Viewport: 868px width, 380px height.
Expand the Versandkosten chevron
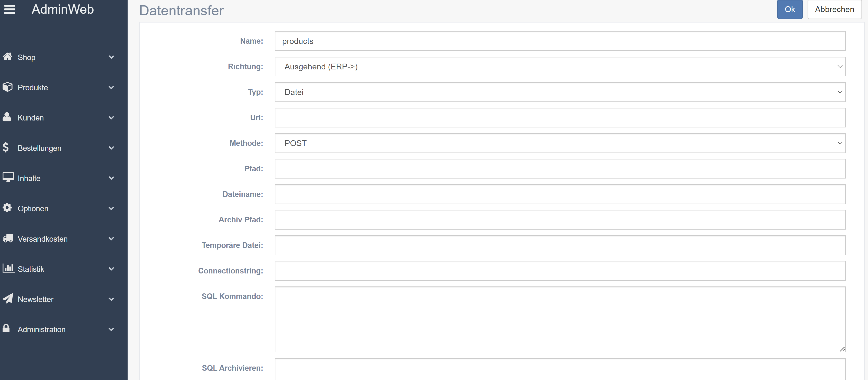111,239
